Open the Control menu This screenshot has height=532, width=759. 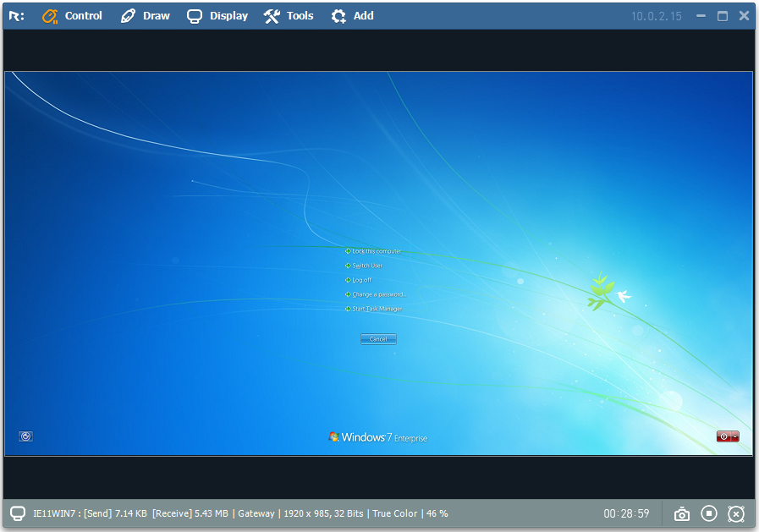(72, 16)
